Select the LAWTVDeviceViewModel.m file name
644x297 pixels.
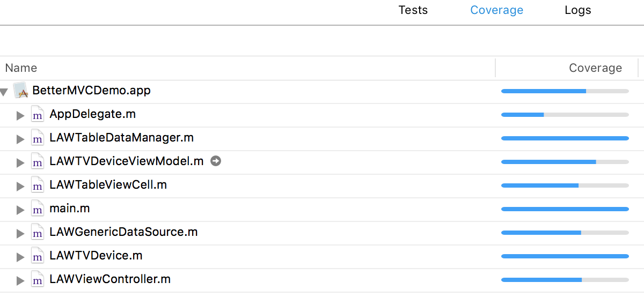tap(126, 161)
